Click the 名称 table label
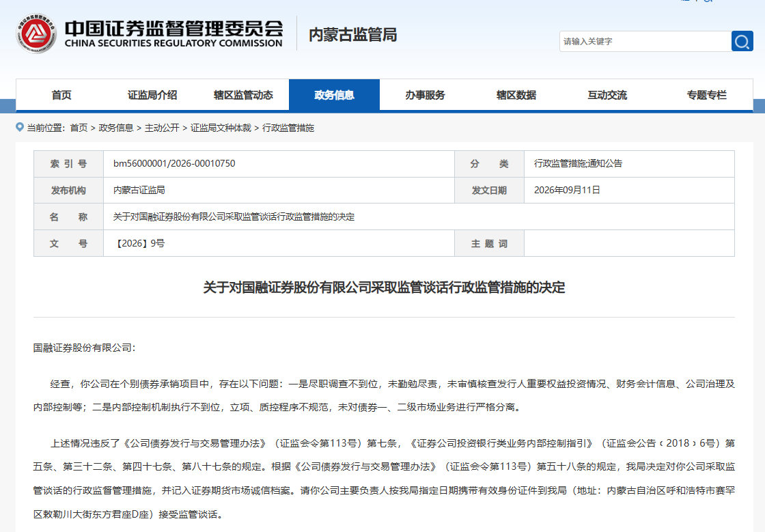Image resolution: width=765 pixels, height=532 pixels. point(68,216)
